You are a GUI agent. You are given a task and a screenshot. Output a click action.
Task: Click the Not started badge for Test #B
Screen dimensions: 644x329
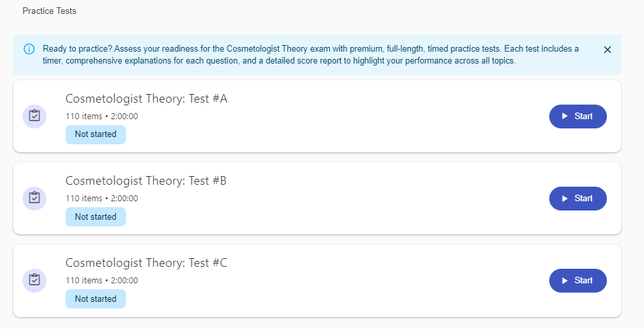tap(95, 216)
